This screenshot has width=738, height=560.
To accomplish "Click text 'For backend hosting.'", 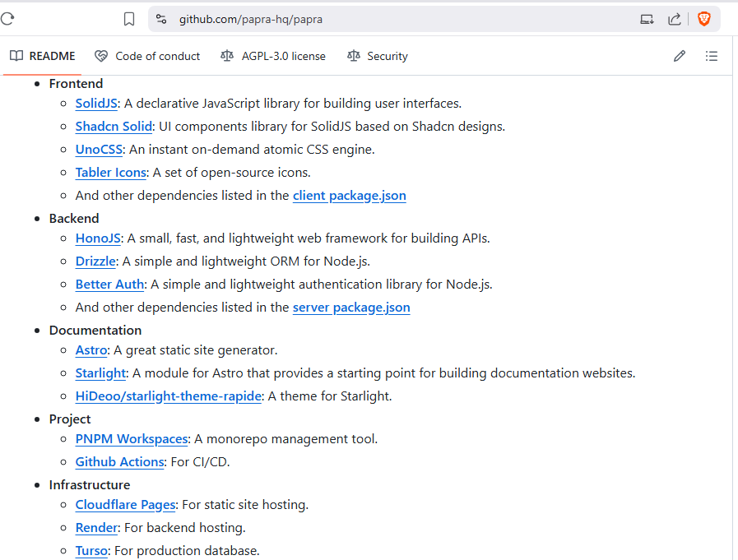I will pos(184,529).
